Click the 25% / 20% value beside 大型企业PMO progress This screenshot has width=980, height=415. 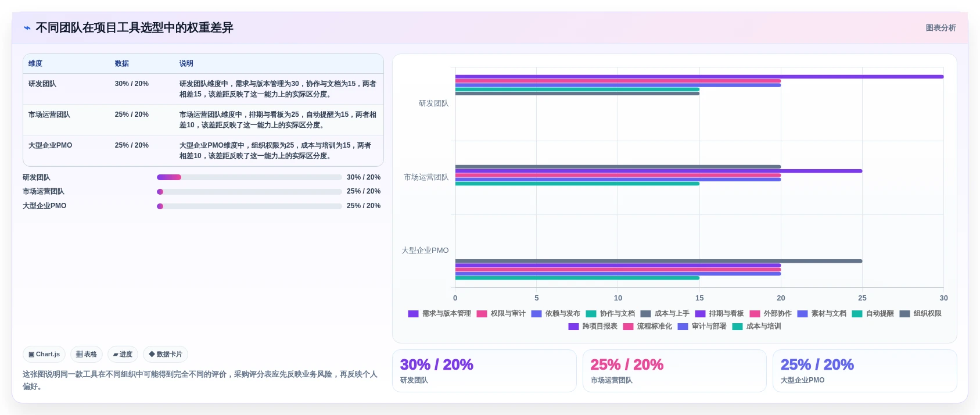click(x=364, y=206)
